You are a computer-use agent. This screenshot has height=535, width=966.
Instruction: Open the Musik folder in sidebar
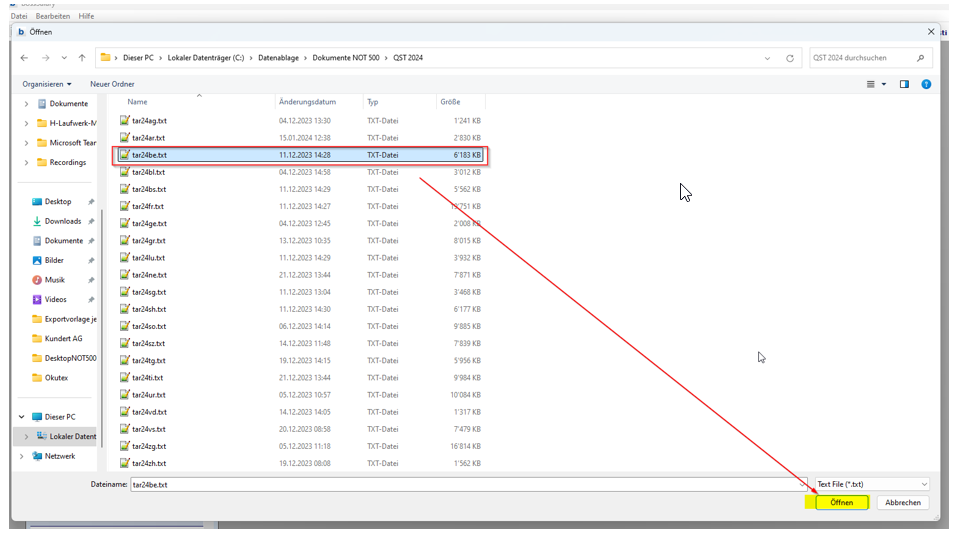coord(54,280)
